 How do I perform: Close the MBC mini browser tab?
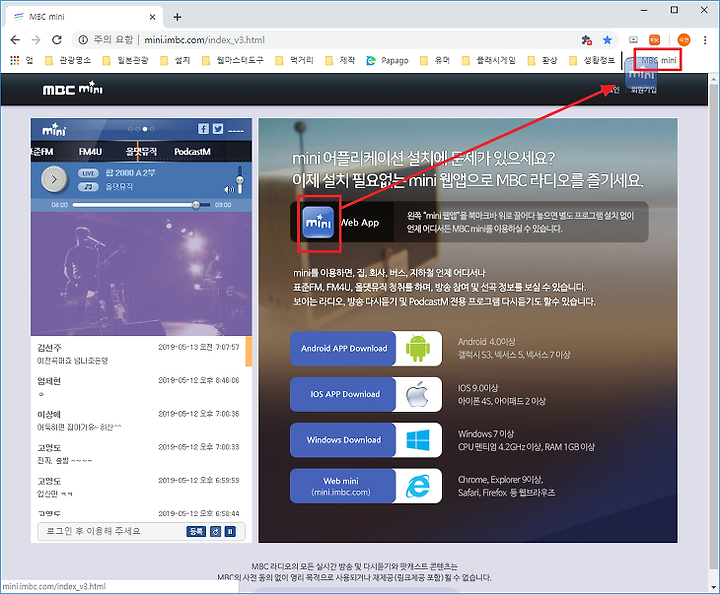tap(152, 17)
